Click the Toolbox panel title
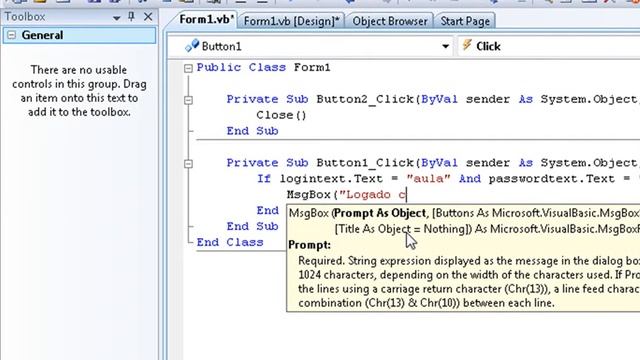Screen dimensions: 640x360 click(24, 17)
